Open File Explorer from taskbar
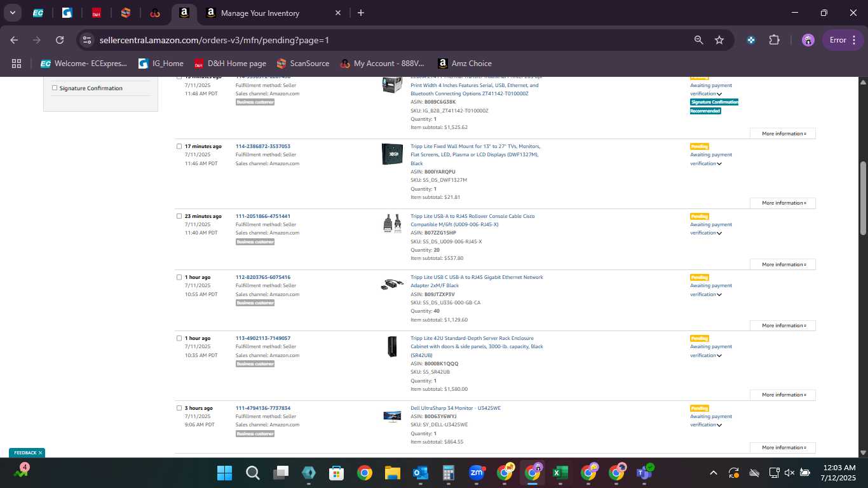This screenshot has width=868, height=488. [392, 473]
